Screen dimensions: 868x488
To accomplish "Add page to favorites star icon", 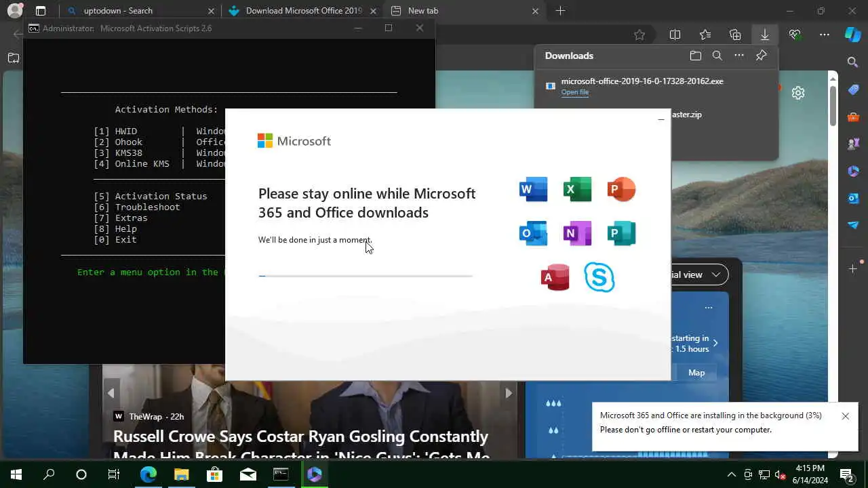I will (x=639, y=35).
